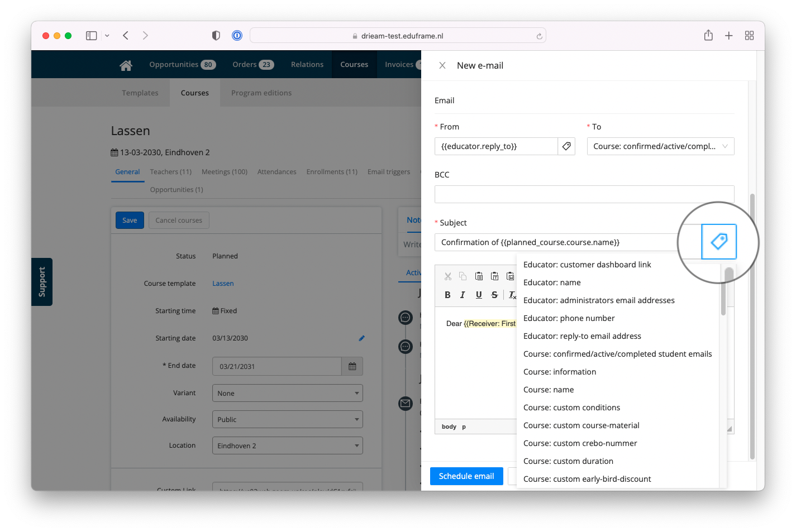Go forward in Safari history
Image resolution: width=796 pixels, height=532 pixels.
(145, 36)
